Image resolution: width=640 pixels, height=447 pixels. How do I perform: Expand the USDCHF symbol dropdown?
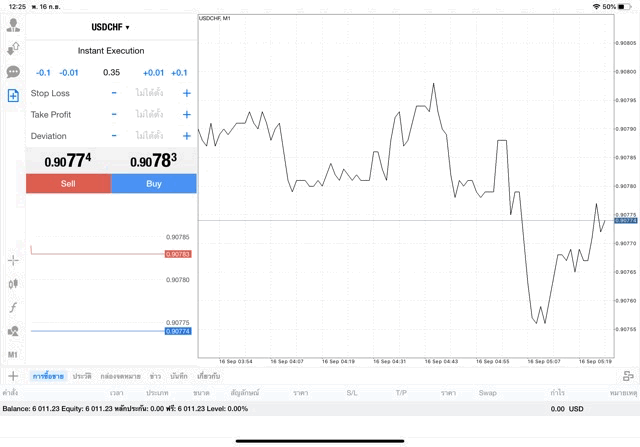point(111,27)
